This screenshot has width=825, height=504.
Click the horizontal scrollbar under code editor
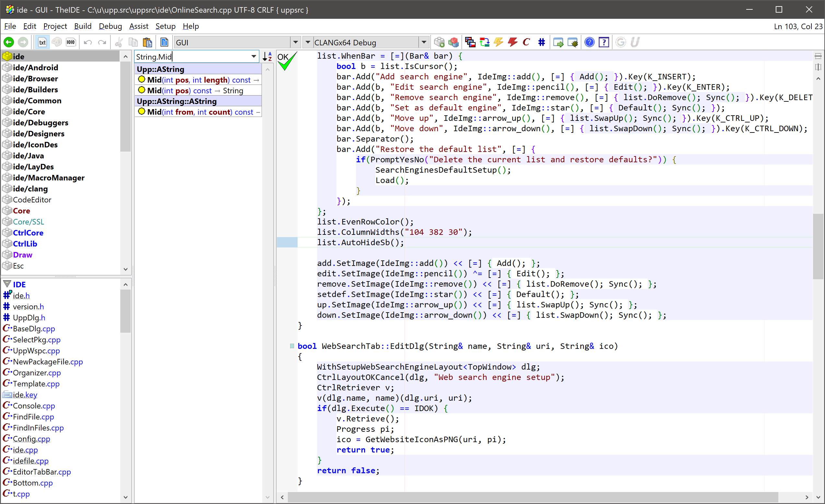532,497
